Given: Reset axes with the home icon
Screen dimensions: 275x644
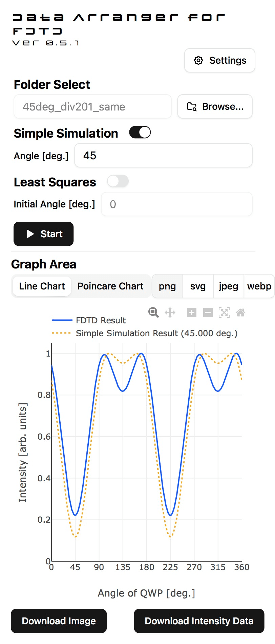Looking at the screenshot, I should coord(240,313).
